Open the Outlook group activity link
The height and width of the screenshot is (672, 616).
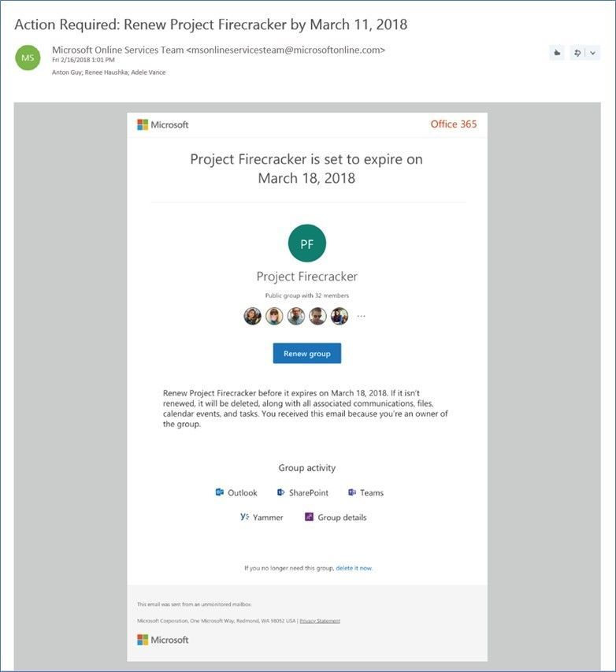point(236,492)
